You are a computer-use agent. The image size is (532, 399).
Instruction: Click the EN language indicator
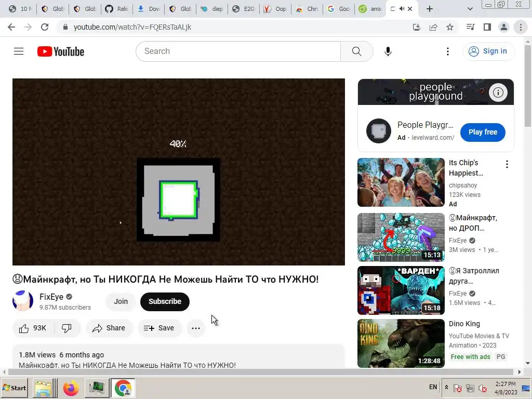[x=433, y=387]
